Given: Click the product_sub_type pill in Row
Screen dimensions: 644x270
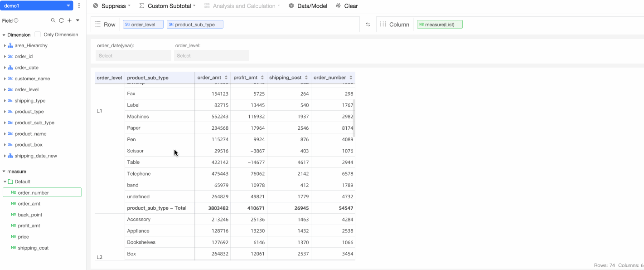Looking at the screenshot, I should click(195, 25).
